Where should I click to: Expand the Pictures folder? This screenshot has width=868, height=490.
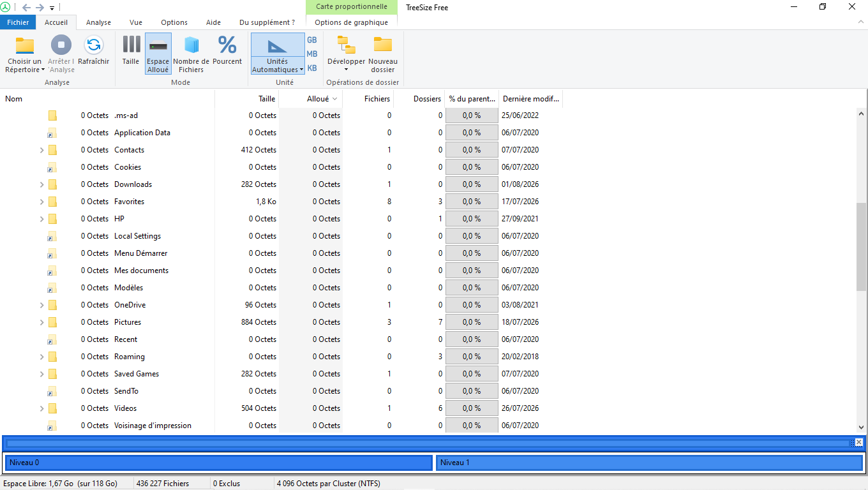point(42,322)
